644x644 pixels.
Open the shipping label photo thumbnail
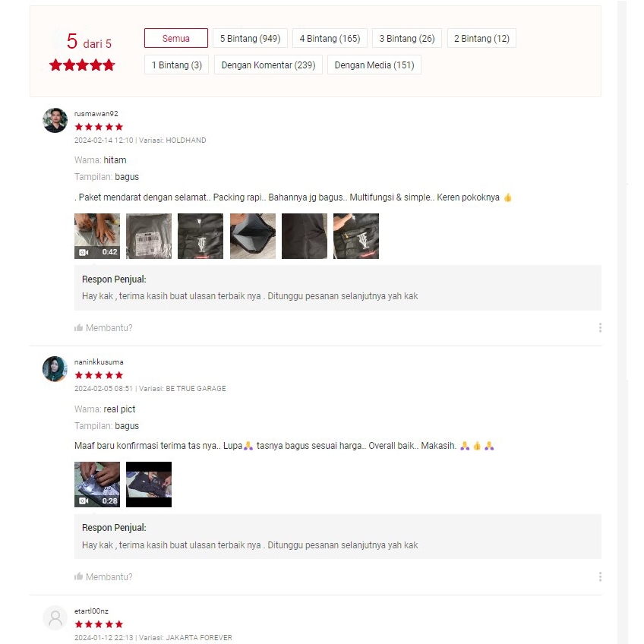(x=149, y=236)
